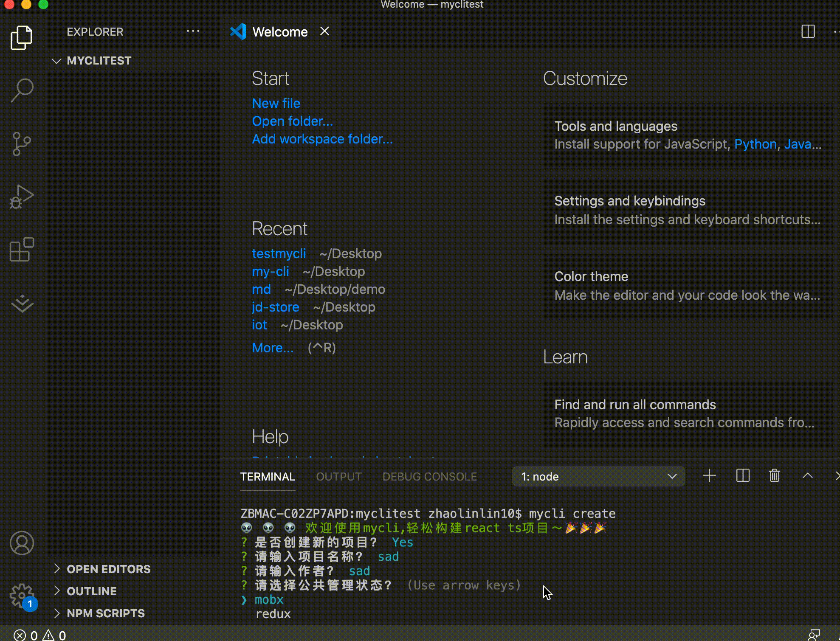Image resolution: width=840 pixels, height=641 pixels.
Task: Open the double-chevron activity bar icon
Action: pyautogui.click(x=22, y=303)
